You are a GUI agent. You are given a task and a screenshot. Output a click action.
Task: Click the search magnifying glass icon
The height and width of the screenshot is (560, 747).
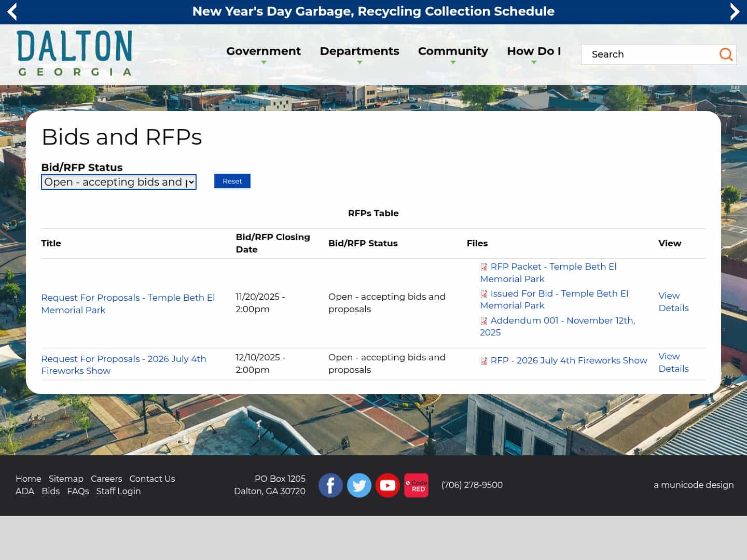(x=726, y=54)
